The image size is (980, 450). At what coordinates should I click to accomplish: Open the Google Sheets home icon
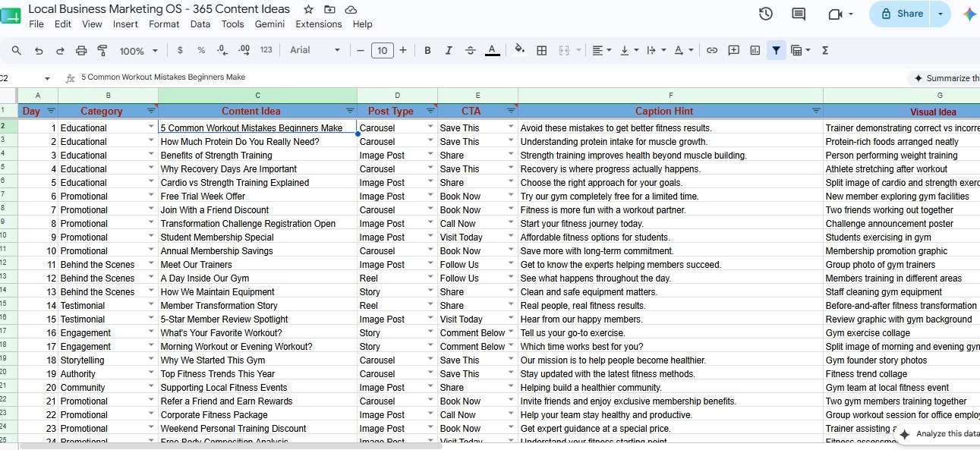coord(11,16)
